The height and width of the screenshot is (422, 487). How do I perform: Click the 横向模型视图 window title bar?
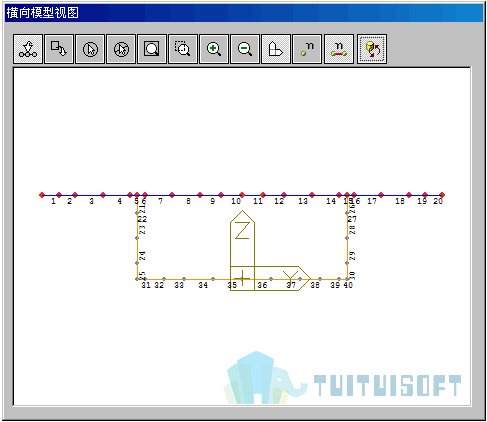click(x=244, y=13)
